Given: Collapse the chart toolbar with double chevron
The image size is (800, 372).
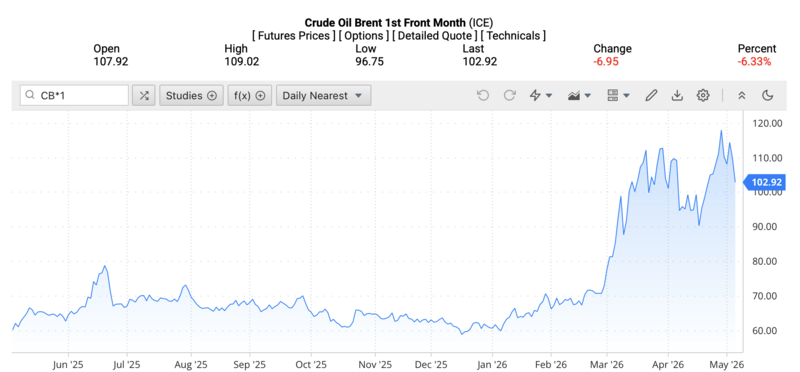Looking at the screenshot, I should 742,95.
